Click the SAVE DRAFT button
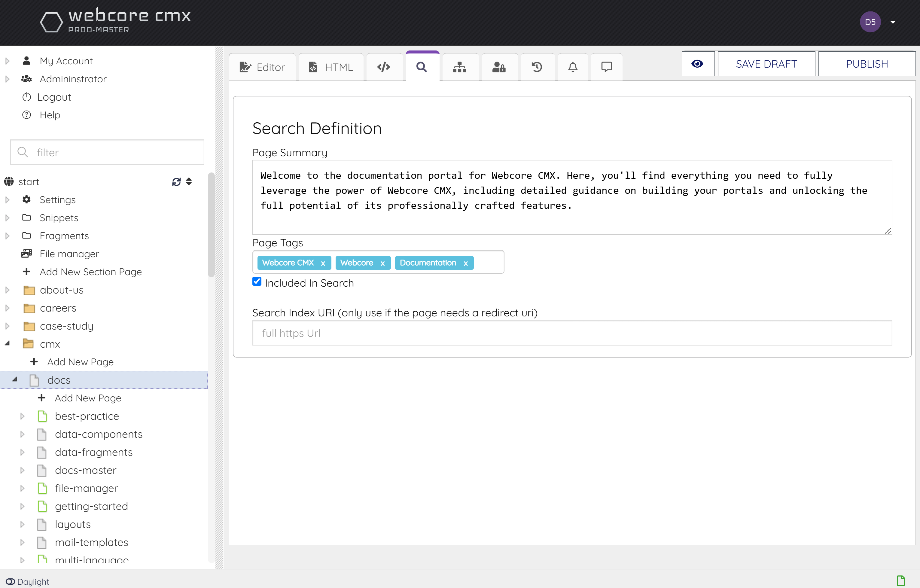The image size is (920, 588). 766,64
